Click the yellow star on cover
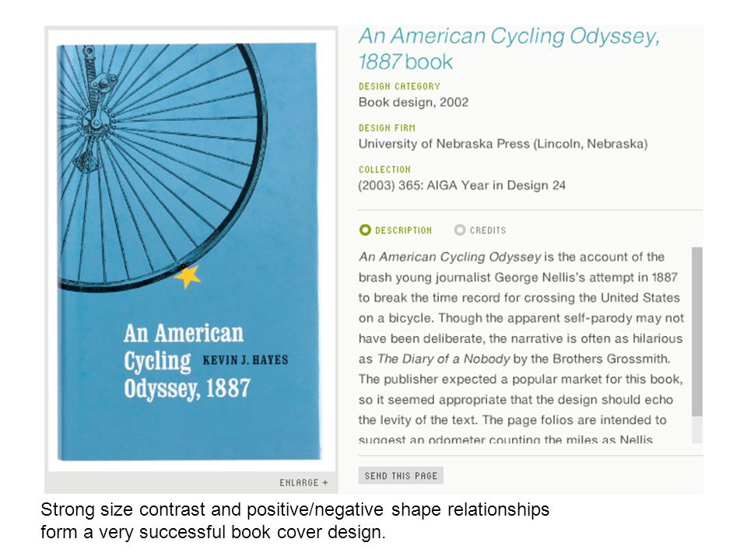This screenshot has height=560, width=747. coord(188,277)
